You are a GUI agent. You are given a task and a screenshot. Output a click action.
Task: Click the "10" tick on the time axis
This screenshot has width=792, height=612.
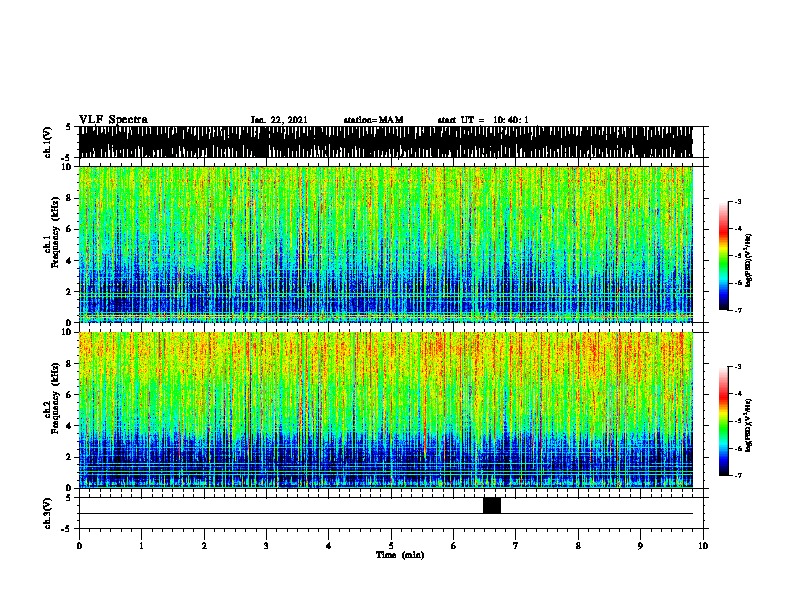703,546
